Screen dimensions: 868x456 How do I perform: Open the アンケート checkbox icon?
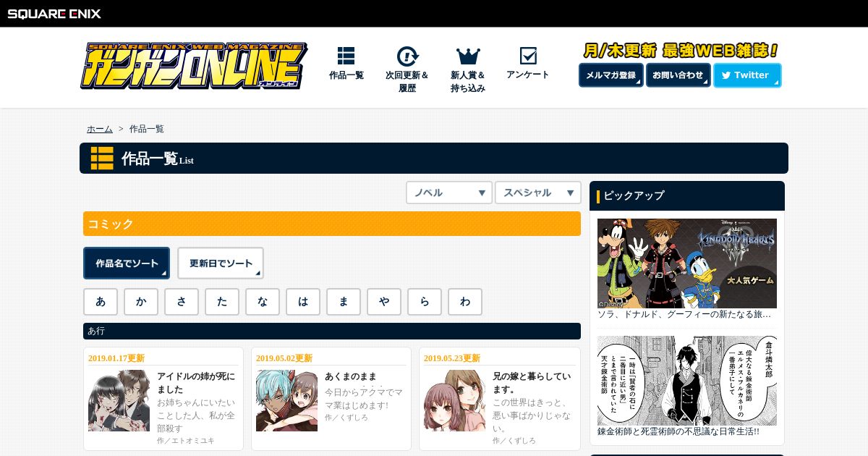[528, 56]
